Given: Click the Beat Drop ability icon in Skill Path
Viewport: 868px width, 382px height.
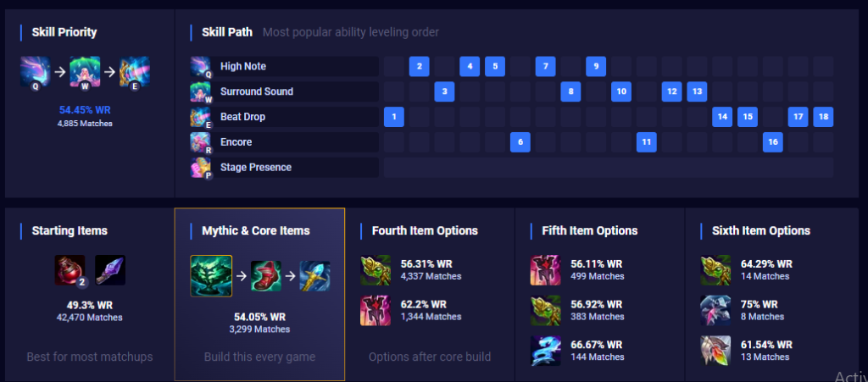Looking at the screenshot, I should [x=201, y=117].
